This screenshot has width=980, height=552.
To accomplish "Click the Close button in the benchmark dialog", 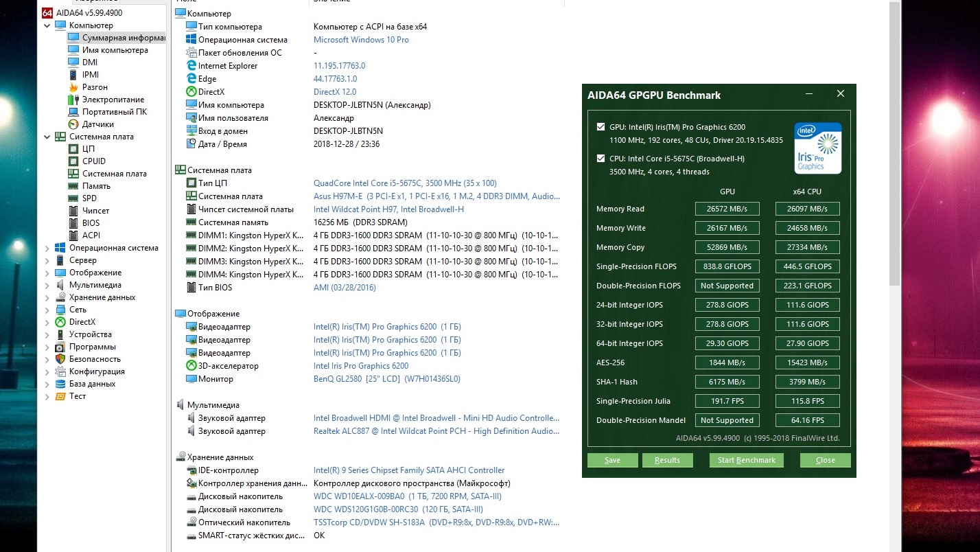I will click(x=826, y=460).
